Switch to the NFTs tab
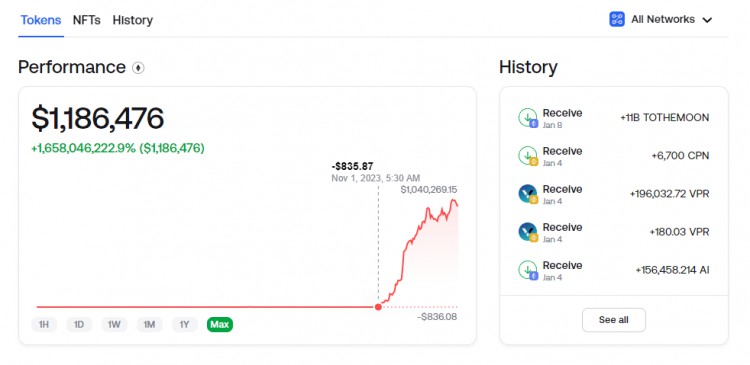 click(x=87, y=20)
